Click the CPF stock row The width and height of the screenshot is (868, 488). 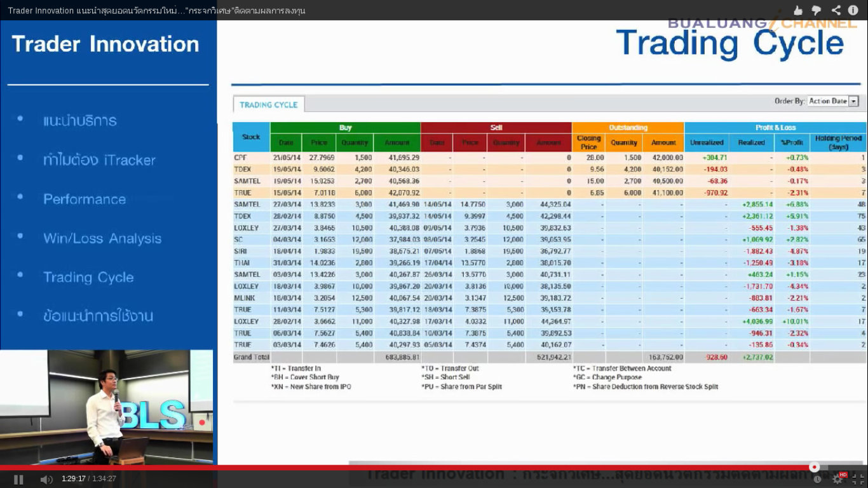(x=550, y=157)
